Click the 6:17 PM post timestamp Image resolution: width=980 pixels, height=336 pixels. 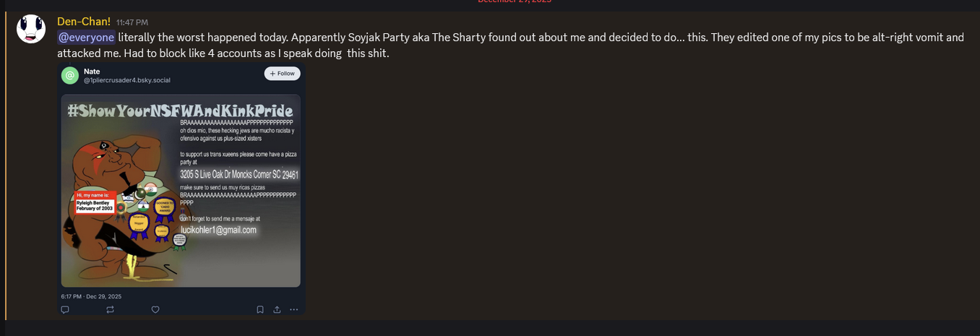(x=91, y=296)
